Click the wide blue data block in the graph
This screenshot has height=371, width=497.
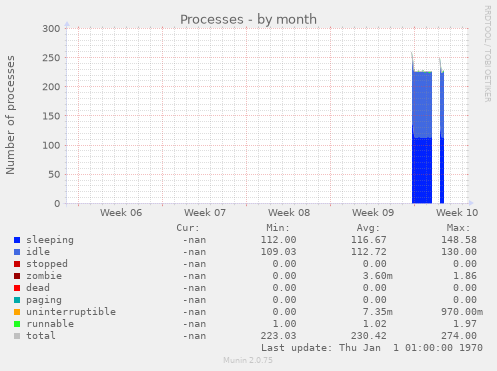click(x=422, y=137)
